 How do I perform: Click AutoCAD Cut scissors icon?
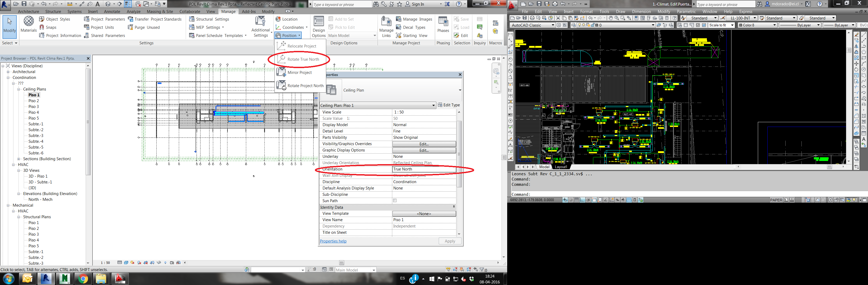pyautogui.click(x=558, y=18)
